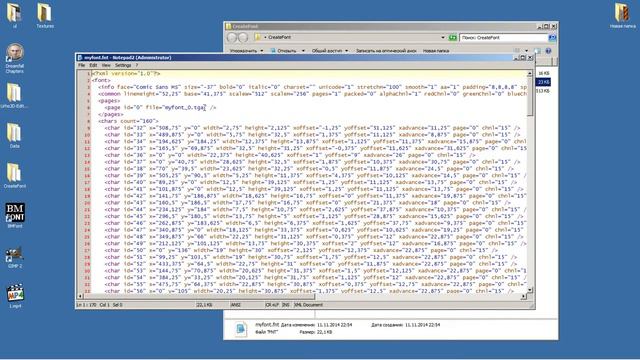Click the char id="32" line
The image size is (640, 360).
pos(312,128)
